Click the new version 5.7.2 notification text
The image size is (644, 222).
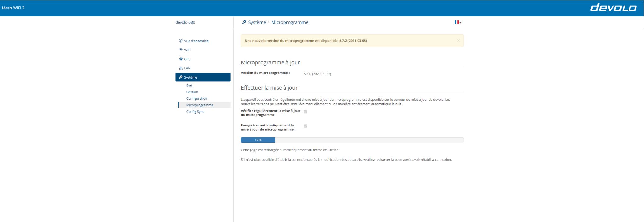(306, 41)
